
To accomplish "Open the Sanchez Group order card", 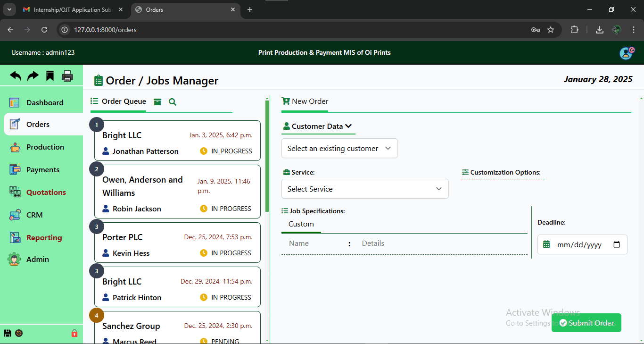I will (x=177, y=327).
